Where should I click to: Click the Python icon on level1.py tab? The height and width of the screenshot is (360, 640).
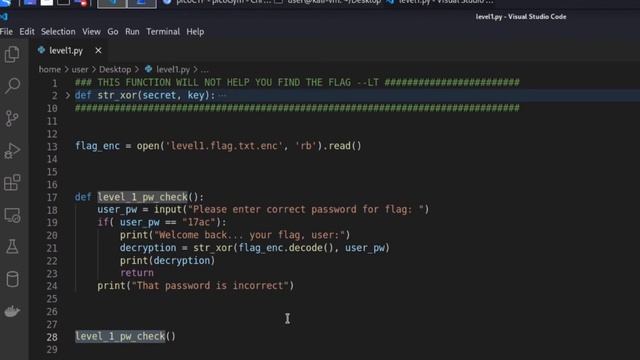coord(41,50)
